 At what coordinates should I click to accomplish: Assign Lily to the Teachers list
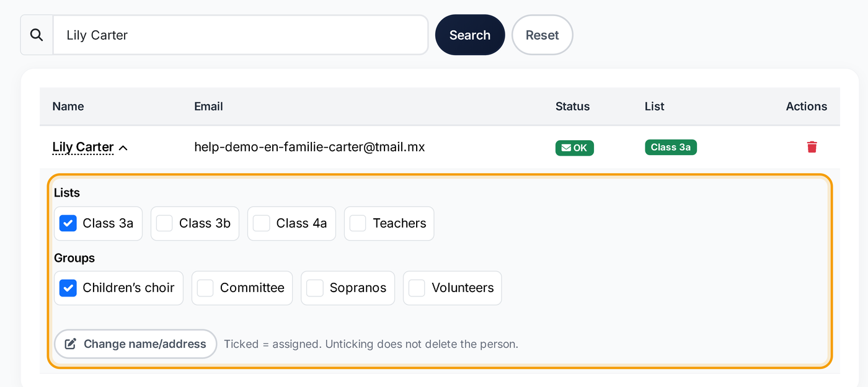358,223
